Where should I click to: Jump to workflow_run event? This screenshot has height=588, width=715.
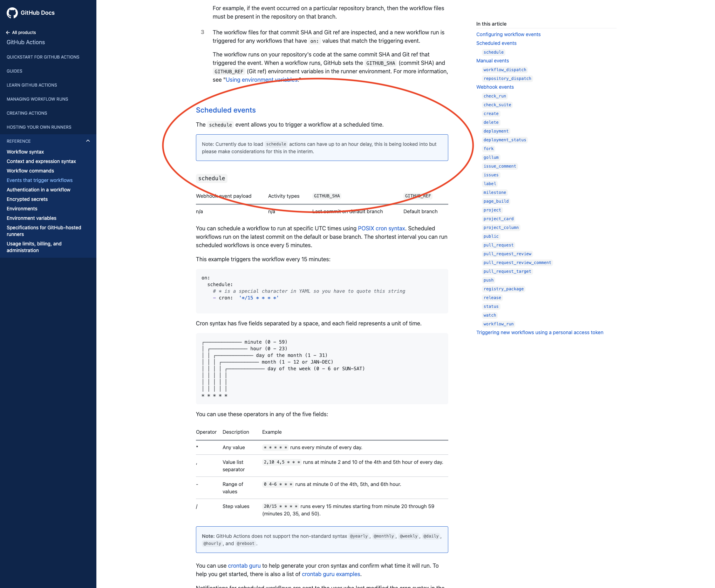498,324
